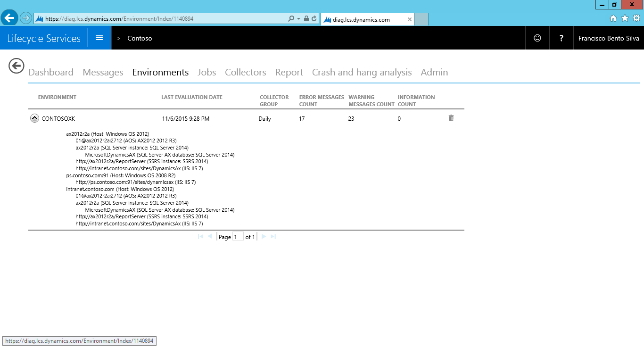644x348 pixels.
Task: Click LAST EVALUATION DATE column header
Action: pos(192,97)
